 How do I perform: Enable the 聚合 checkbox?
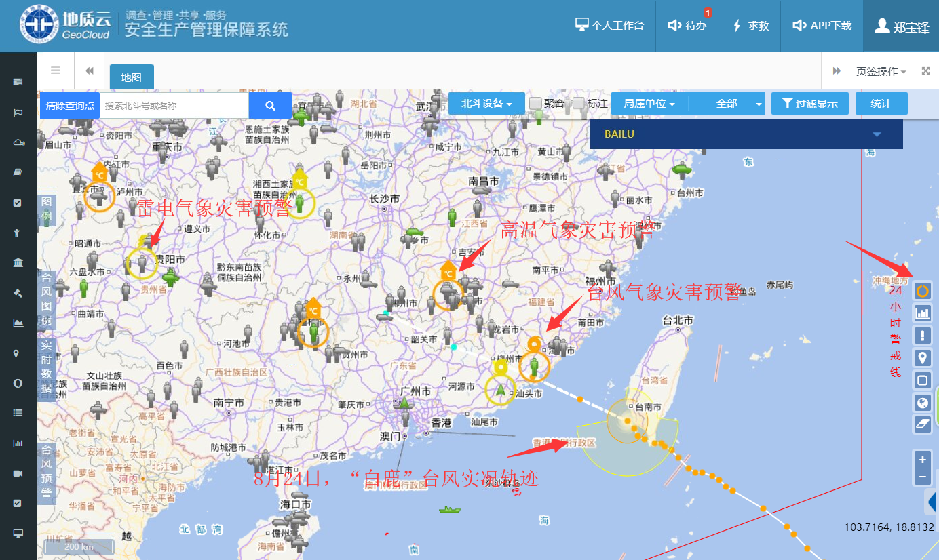(x=536, y=104)
